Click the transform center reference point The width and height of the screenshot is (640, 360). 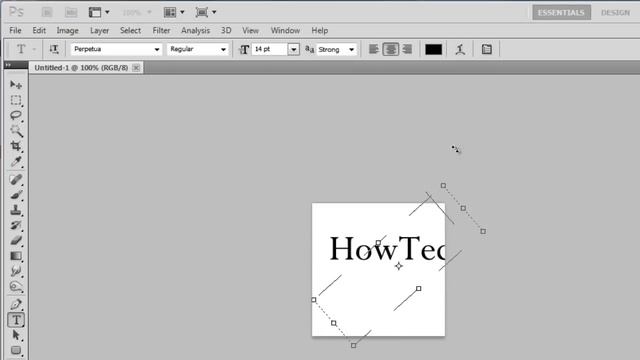click(x=399, y=266)
